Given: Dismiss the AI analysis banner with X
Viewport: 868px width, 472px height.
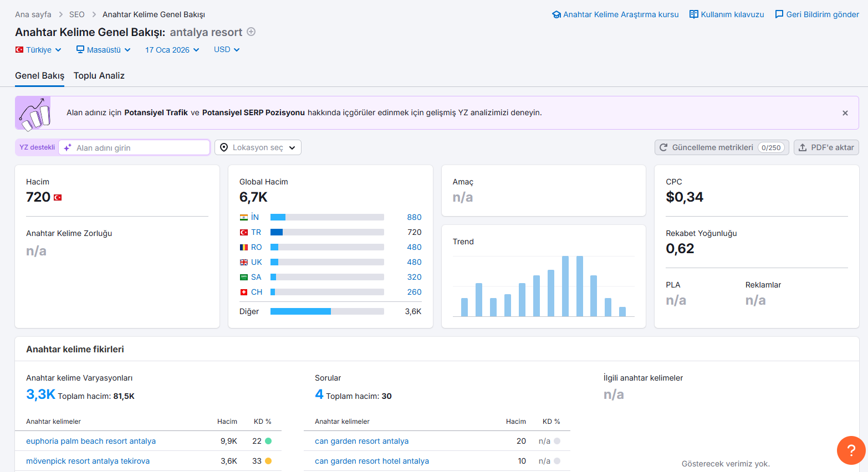Looking at the screenshot, I should 845,113.
